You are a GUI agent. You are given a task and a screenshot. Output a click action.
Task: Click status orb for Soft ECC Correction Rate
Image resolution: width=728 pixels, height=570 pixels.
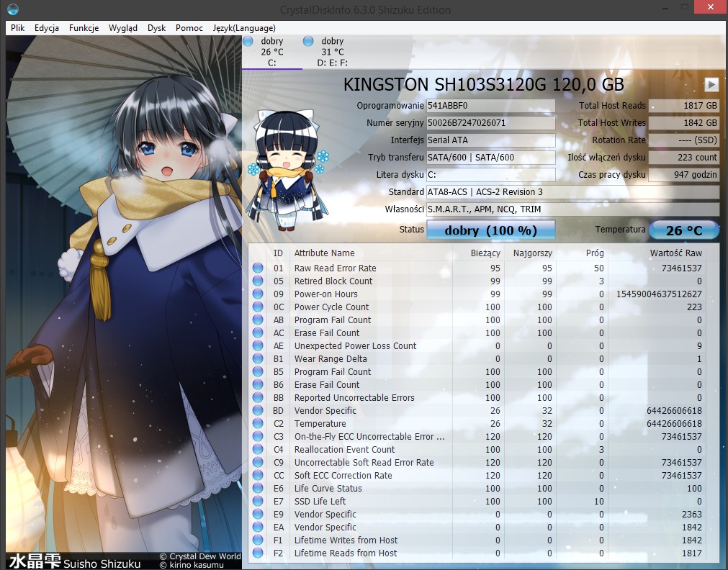pos(258,475)
